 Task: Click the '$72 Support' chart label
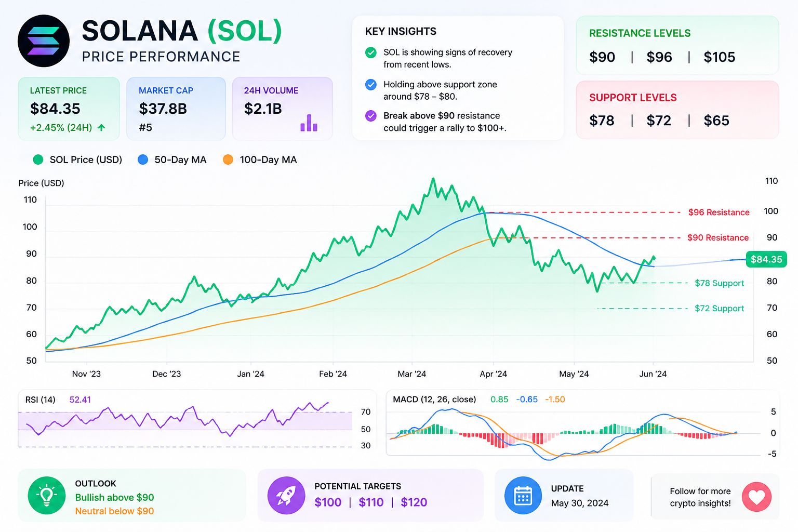tap(720, 308)
